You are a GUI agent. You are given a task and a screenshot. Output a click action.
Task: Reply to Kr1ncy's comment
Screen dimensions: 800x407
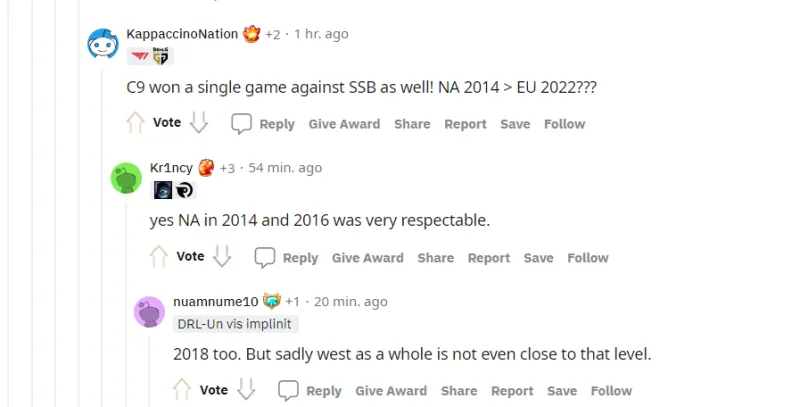[x=287, y=257]
